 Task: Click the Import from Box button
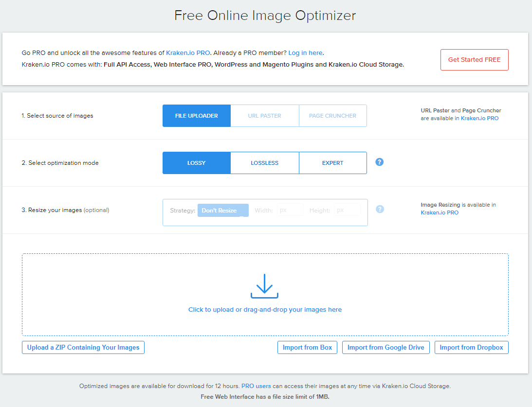tap(307, 347)
